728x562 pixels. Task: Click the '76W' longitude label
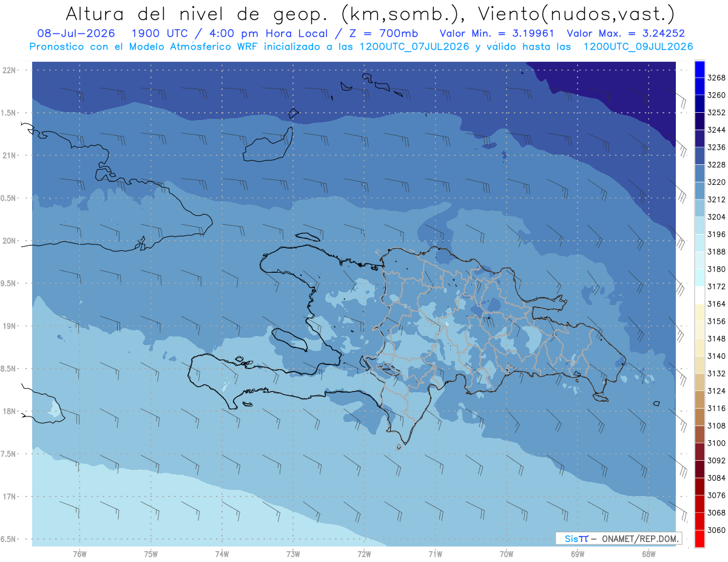[x=79, y=553]
